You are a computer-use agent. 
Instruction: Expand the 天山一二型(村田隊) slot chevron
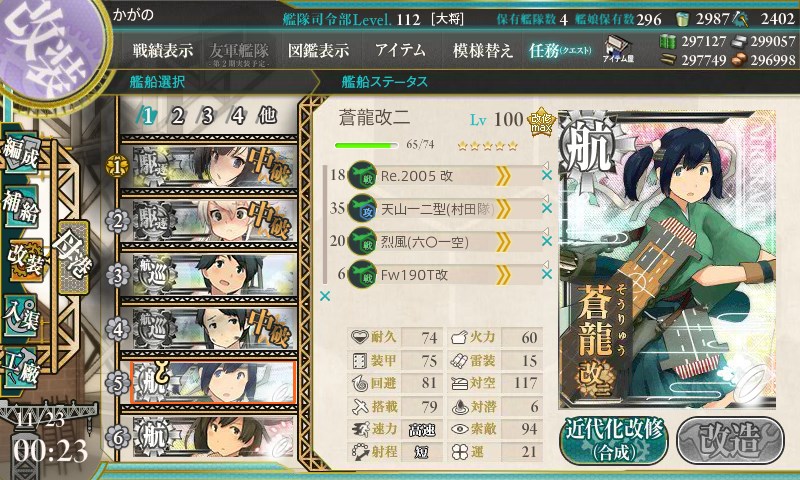pyautogui.click(x=503, y=209)
